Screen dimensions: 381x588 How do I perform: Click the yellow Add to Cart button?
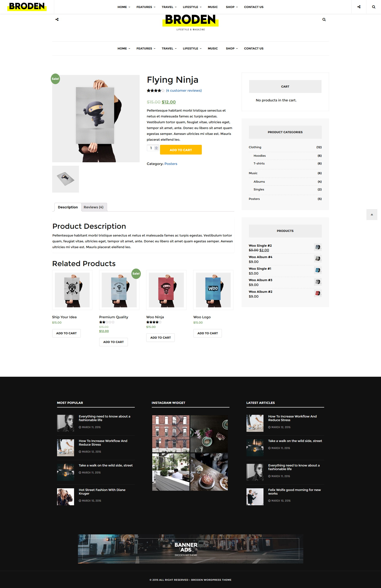[x=181, y=150]
